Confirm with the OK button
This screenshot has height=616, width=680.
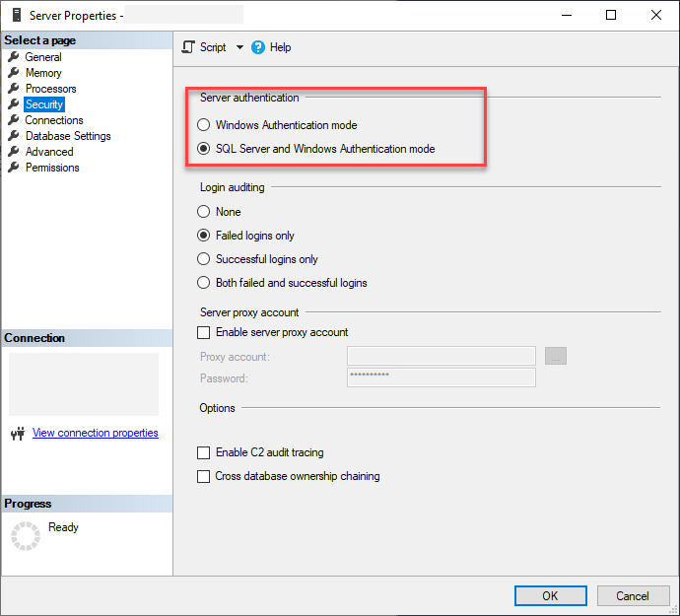point(550,595)
